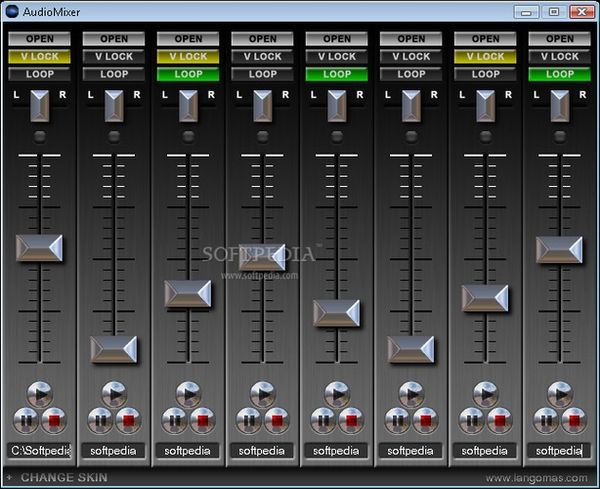Open an audio file on channel 1
600x489 pixels.
point(39,39)
